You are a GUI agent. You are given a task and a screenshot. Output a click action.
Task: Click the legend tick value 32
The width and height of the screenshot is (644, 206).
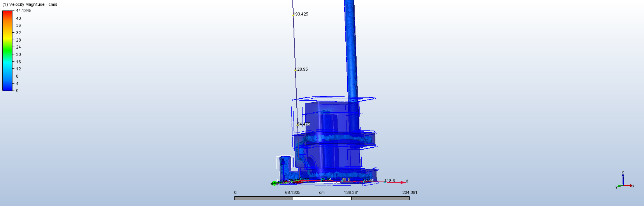point(18,33)
